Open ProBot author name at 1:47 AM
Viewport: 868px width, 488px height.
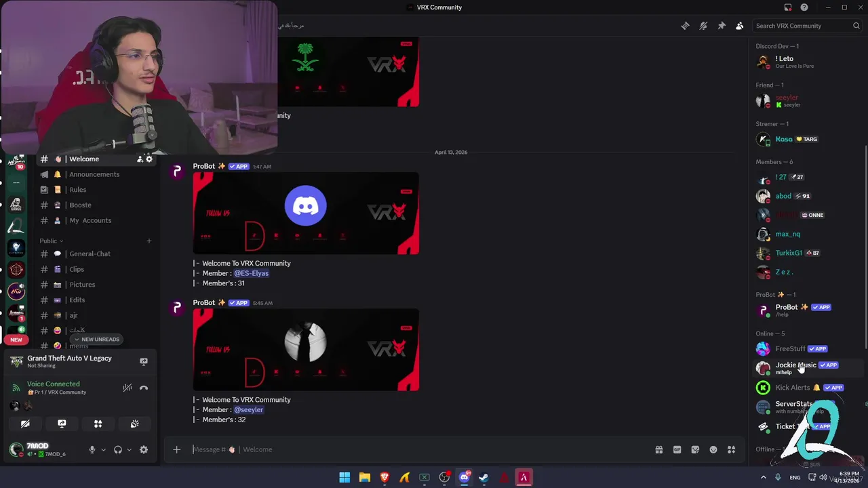point(203,166)
